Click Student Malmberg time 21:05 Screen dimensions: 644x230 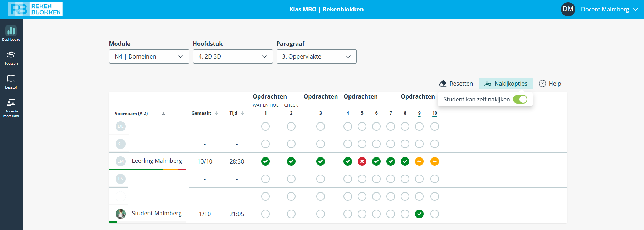[237, 214]
